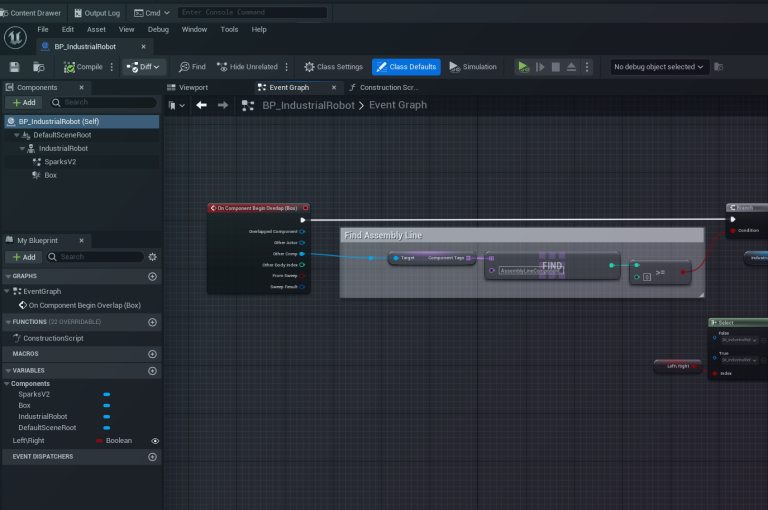The image size is (768, 510).
Task: Add a new variable with plus icon
Action: pyautogui.click(x=152, y=371)
